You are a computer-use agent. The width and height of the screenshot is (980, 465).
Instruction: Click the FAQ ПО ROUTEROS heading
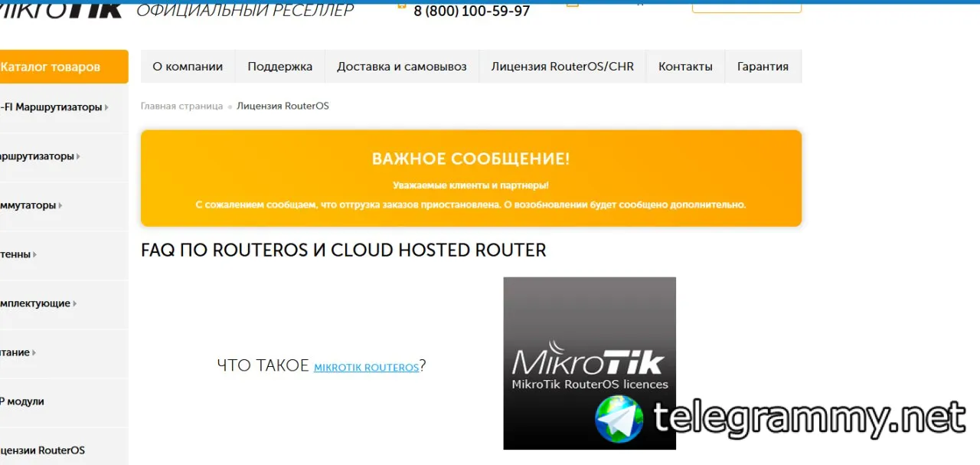344,251
